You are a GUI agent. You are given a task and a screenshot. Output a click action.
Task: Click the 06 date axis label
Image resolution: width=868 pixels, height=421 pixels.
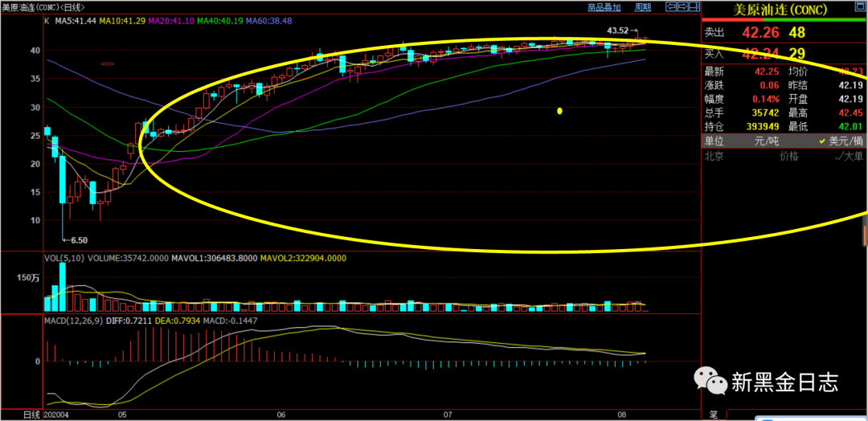pyautogui.click(x=280, y=415)
